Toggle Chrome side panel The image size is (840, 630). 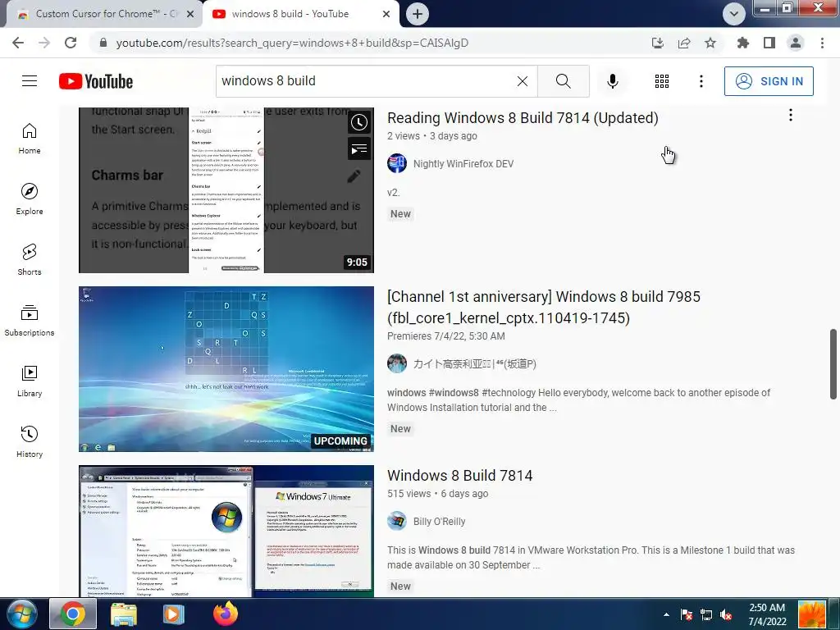click(x=769, y=43)
